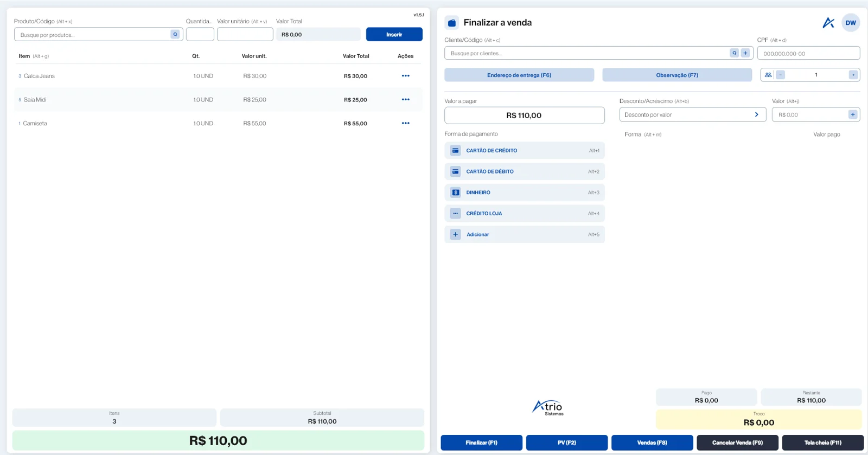The height and width of the screenshot is (455, 868).
Task: Click Finalizar (F1) button
Action: pos(481,443)
